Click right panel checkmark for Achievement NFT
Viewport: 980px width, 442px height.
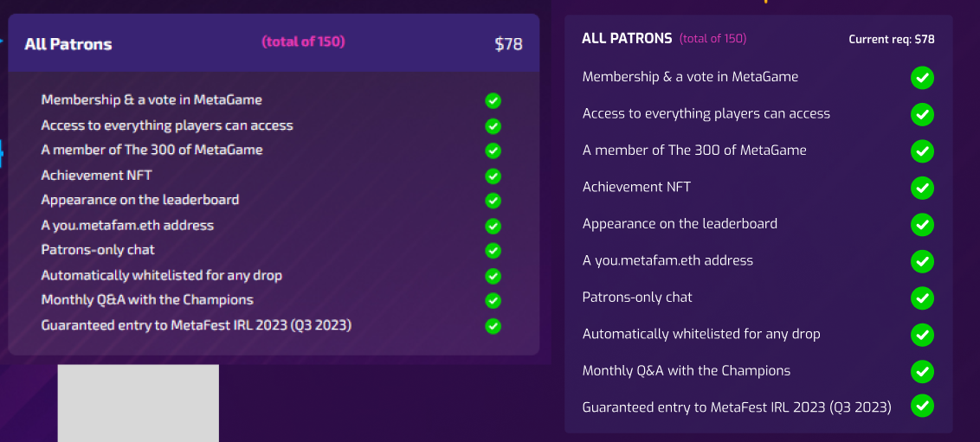tap(922, 188)
